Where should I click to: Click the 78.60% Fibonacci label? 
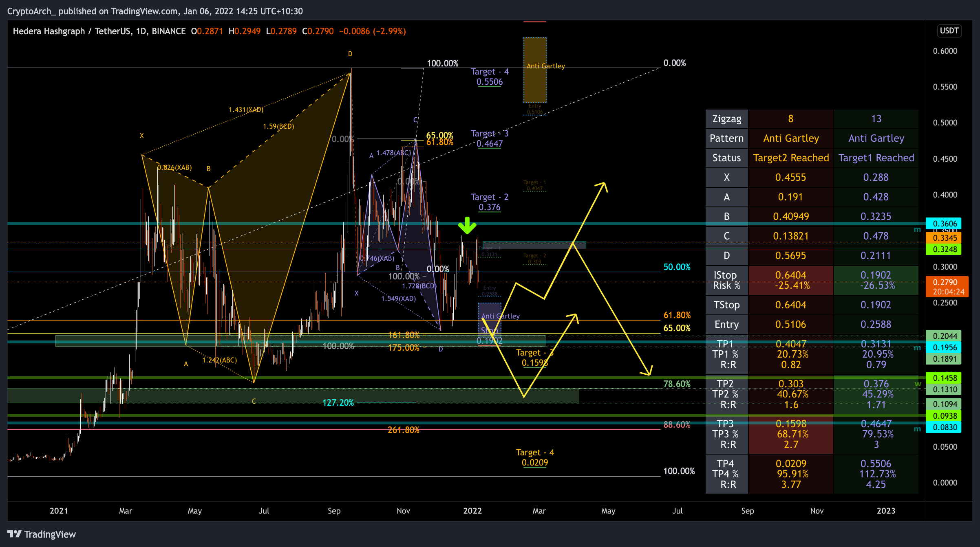(x=677, y=384)
